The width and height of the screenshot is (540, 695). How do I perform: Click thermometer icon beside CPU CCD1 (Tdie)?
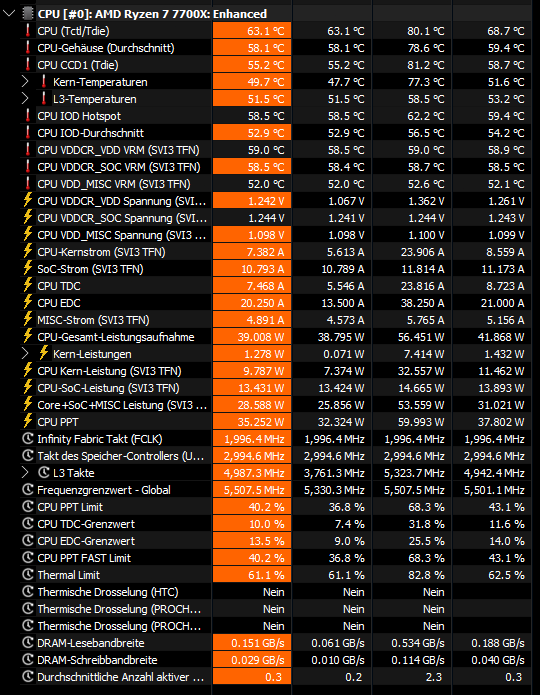tap(27, 65)
